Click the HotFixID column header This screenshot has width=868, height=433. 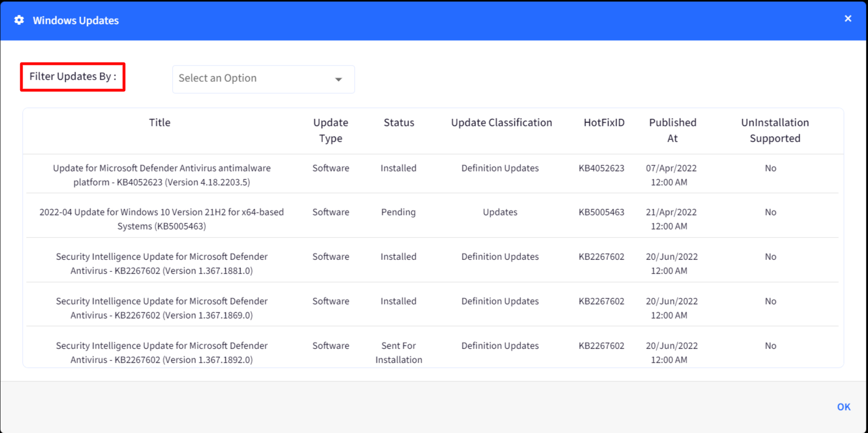point(604,122)
